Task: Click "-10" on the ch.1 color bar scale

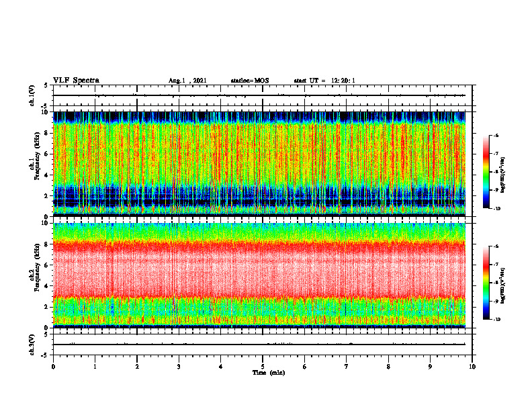Action: coord(496,209)
